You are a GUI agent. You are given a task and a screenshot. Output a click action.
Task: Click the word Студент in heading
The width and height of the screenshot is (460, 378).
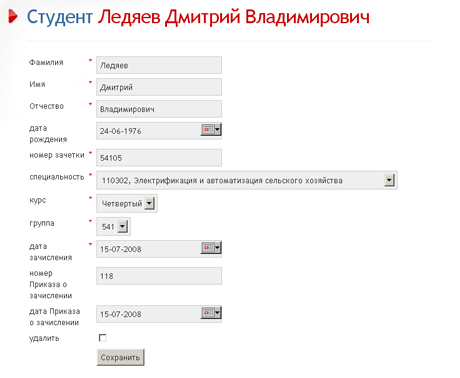pos(59,17)
